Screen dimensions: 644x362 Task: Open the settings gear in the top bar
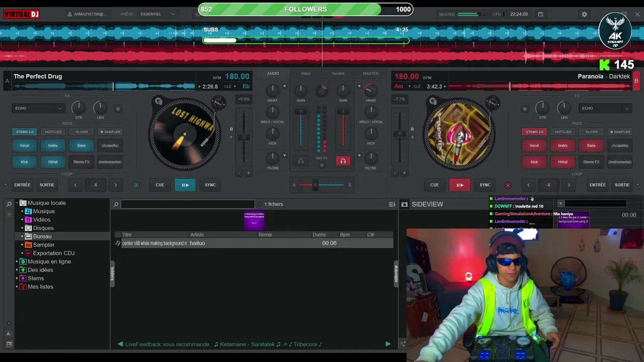point(584,14)
